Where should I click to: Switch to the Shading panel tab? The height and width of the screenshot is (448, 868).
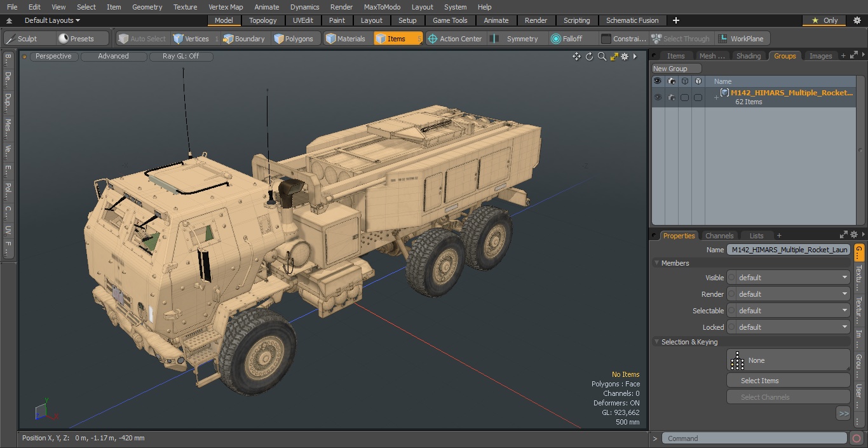click(x=748, y=56)
